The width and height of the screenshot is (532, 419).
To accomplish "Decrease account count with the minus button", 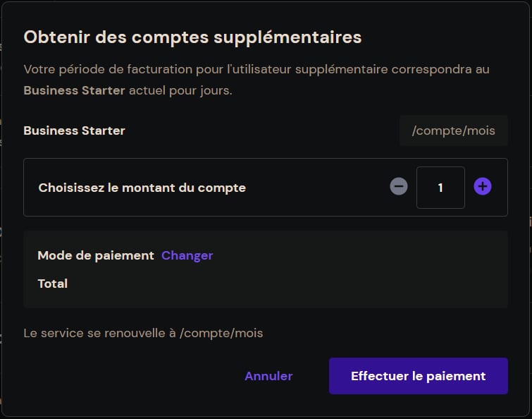I will [399, 187].
